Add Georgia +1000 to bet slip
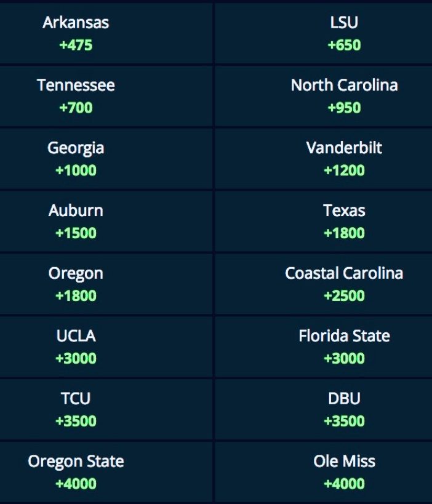Viewport: 432px width, 504px height. click(x=76, y=159)
